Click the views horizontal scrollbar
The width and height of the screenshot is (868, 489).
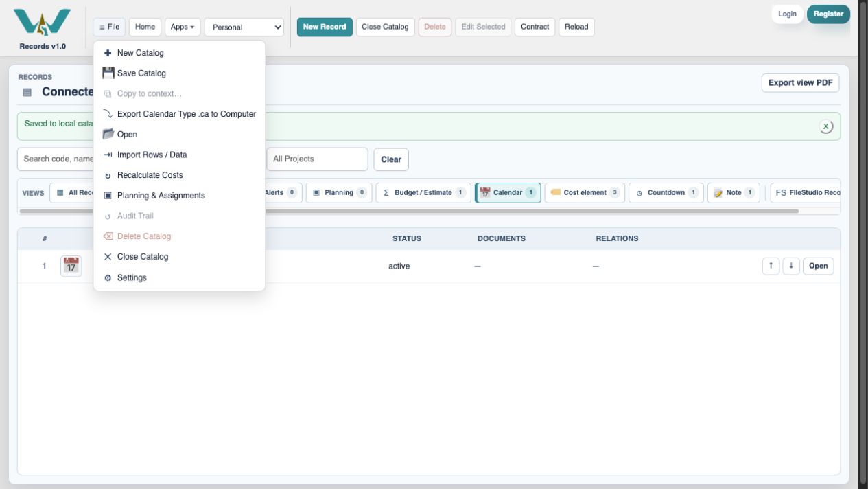(x=409, y=211)
